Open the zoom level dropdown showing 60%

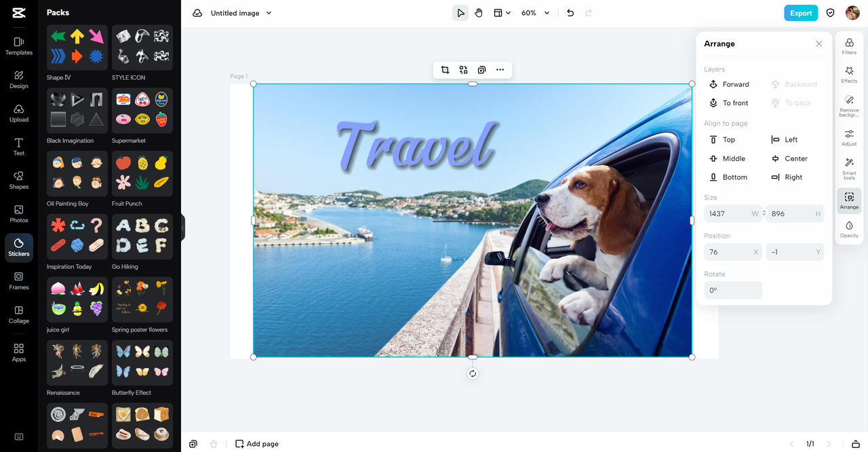[x=535, y=12]
